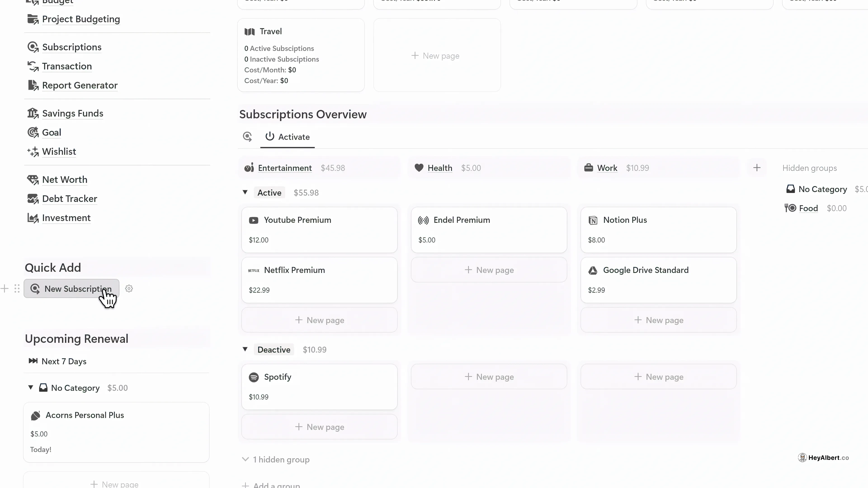Open the Work column header link
Screen dimensions: 868x488
[x=607, y=168]
